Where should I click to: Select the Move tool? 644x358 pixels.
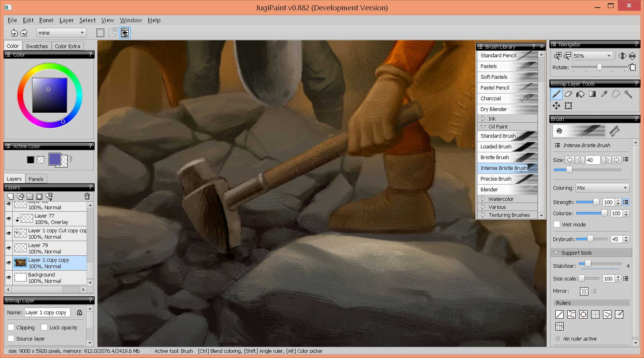[556, 105]
